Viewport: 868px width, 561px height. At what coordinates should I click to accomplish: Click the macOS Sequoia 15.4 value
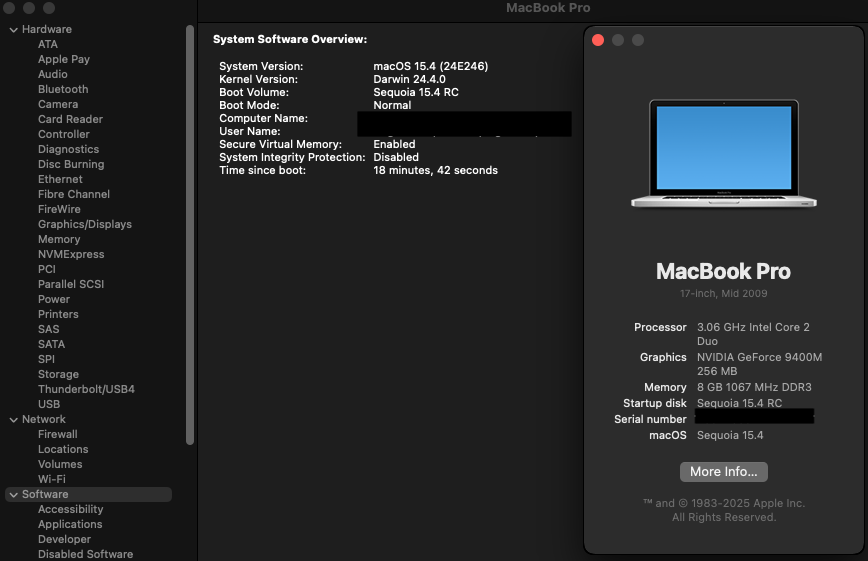(730, 436)
